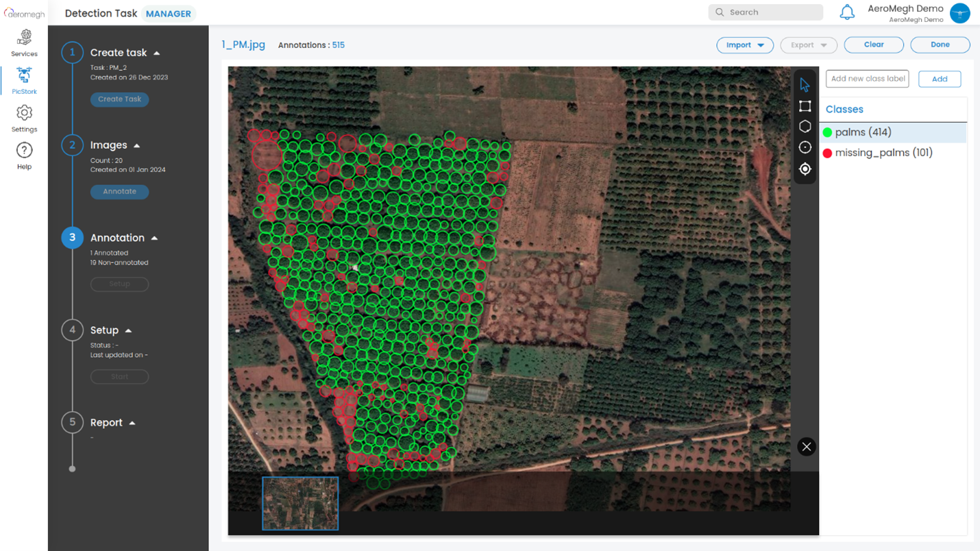Open the Import dropdown
980x551 pixels.
[x=744, y=45]
